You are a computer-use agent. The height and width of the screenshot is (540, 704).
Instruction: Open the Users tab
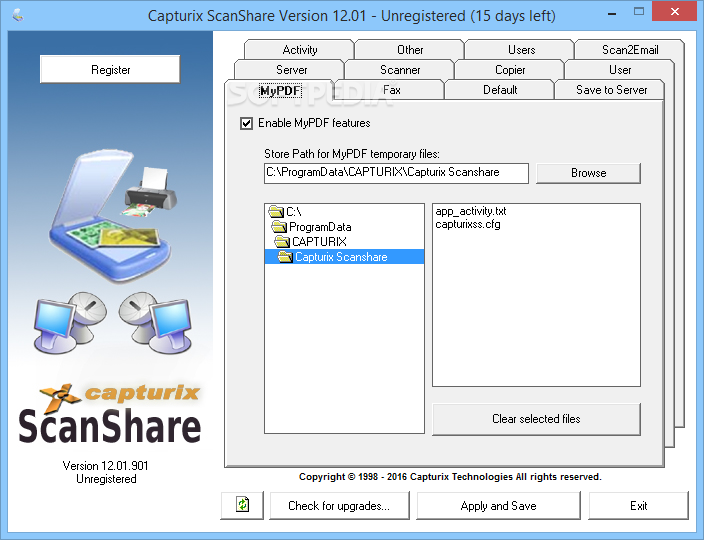point(521,49)
